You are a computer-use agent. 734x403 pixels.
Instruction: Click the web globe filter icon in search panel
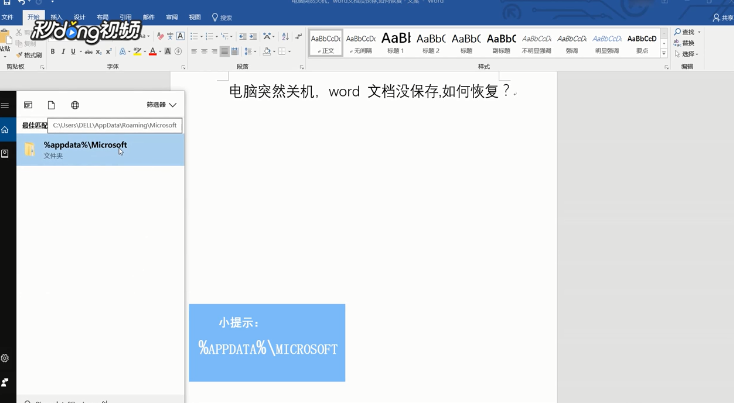(x=75, y=105)
